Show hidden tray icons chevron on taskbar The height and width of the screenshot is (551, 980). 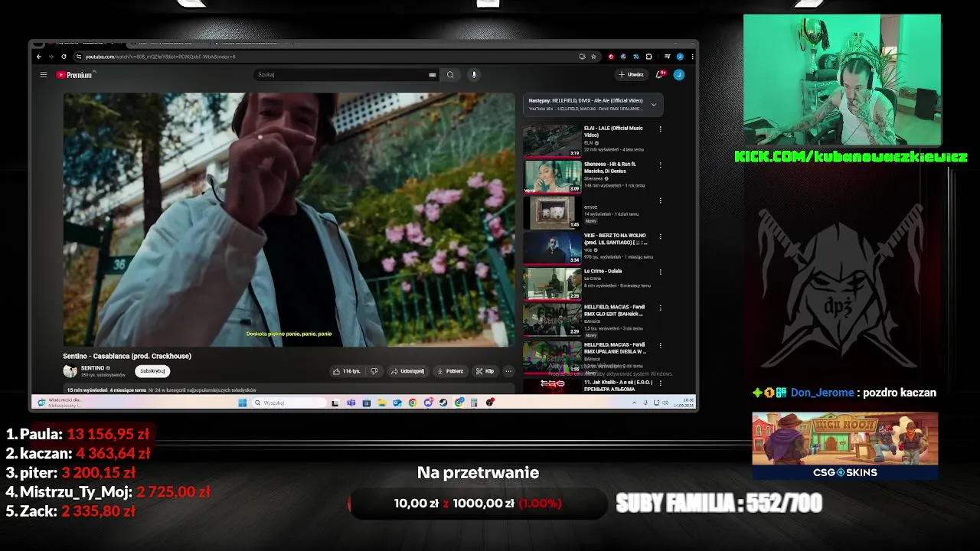635,403
